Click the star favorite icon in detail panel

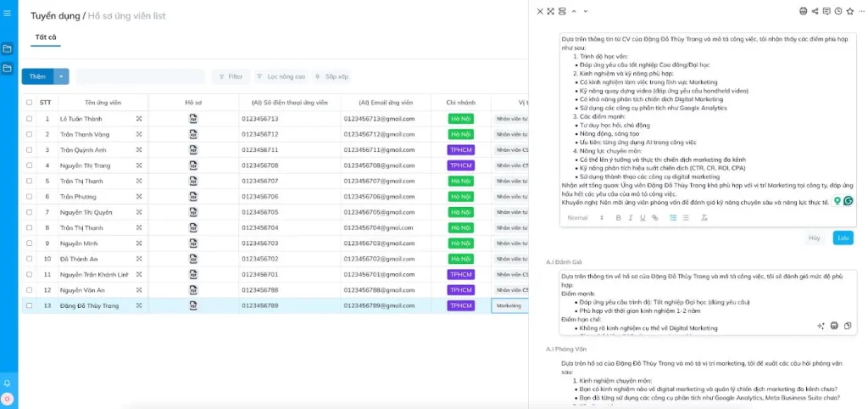click(x=849, y=11)
